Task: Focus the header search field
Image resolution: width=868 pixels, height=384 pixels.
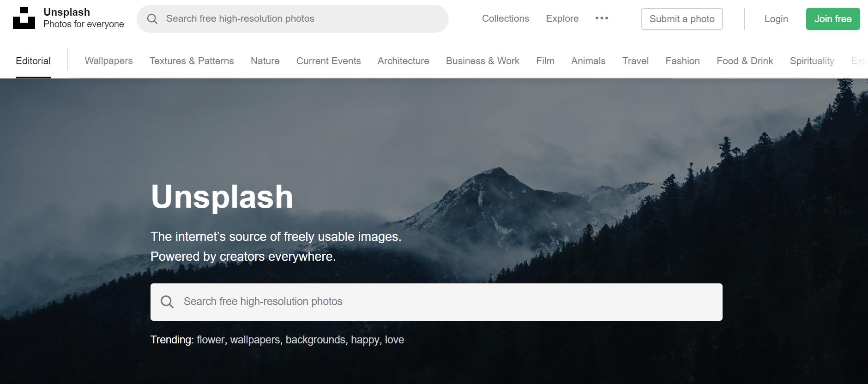Action: (x=293, y=19)
